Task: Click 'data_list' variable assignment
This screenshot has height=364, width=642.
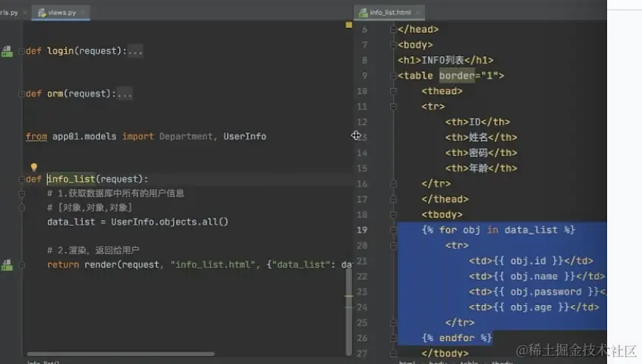Action: (71, 222)
